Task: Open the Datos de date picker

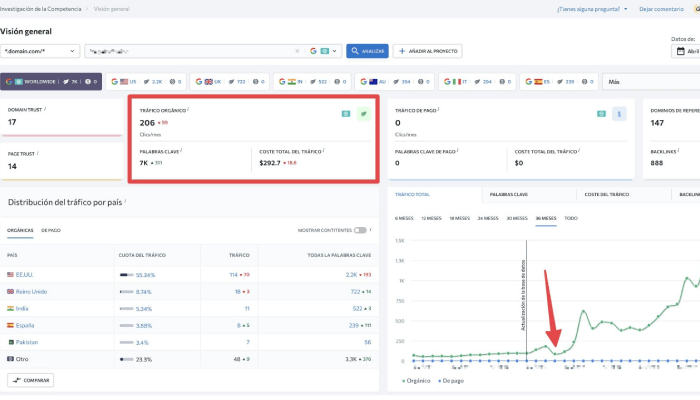Action: pos(686,51)
